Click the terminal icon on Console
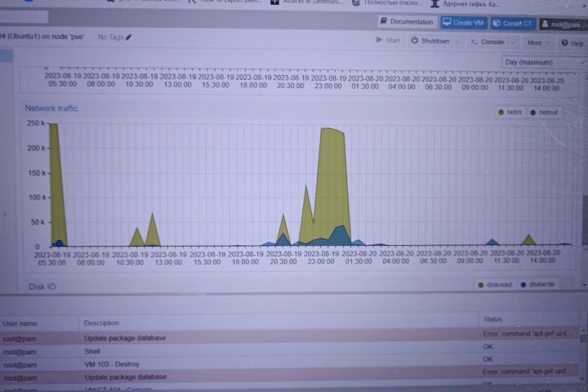 [474, 42]
